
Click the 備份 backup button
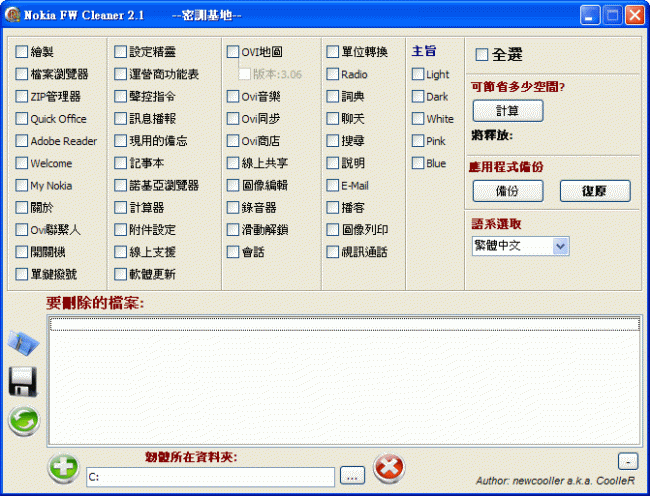coord(507,190)
